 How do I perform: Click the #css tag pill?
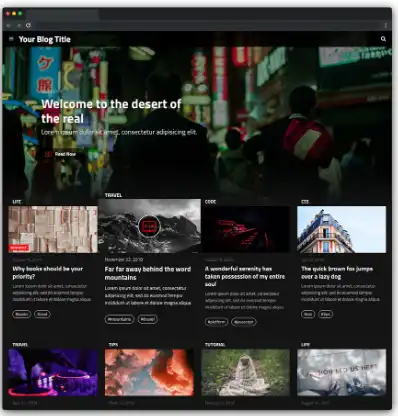308,314
